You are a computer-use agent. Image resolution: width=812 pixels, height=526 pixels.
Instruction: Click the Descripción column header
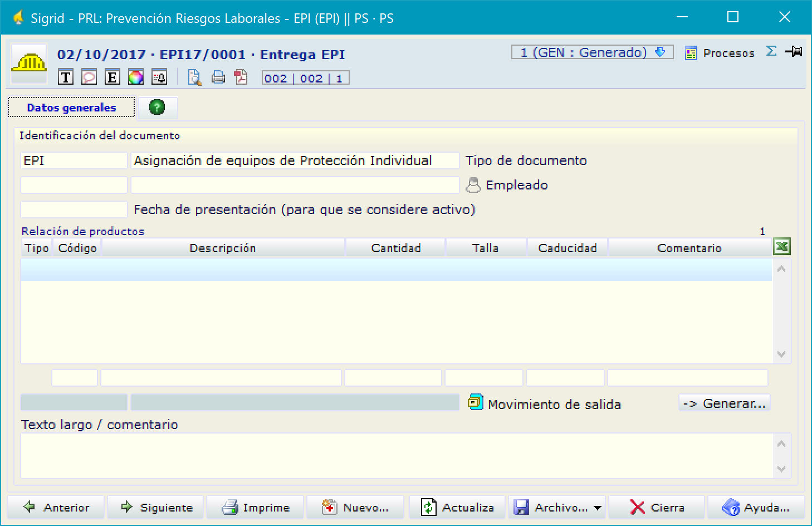tap(223, 248)
